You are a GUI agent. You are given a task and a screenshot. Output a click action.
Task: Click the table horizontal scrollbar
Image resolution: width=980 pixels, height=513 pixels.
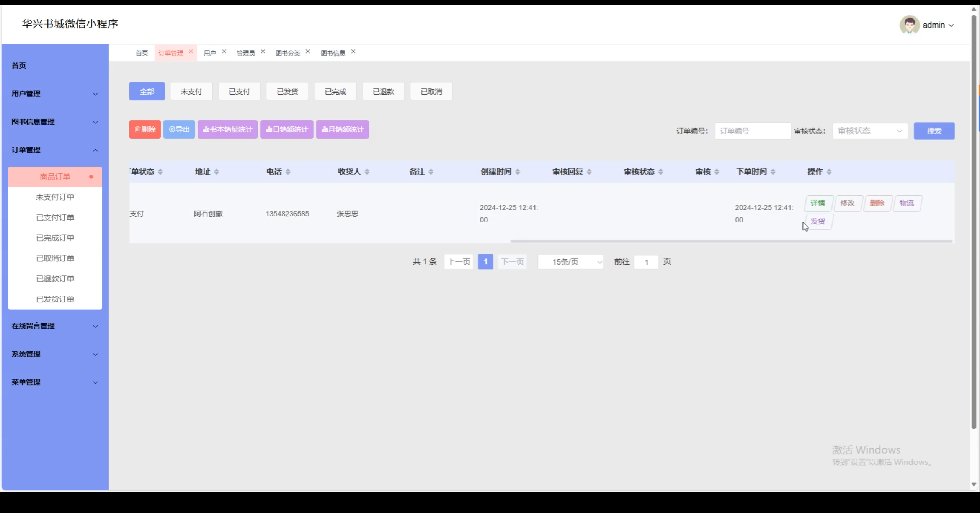(x=731, y=241)
